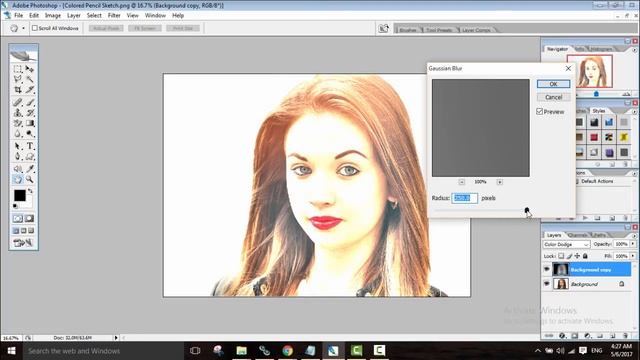Select the Gradient tool
The image size is (640, 360).
click(x=30, y=123)
